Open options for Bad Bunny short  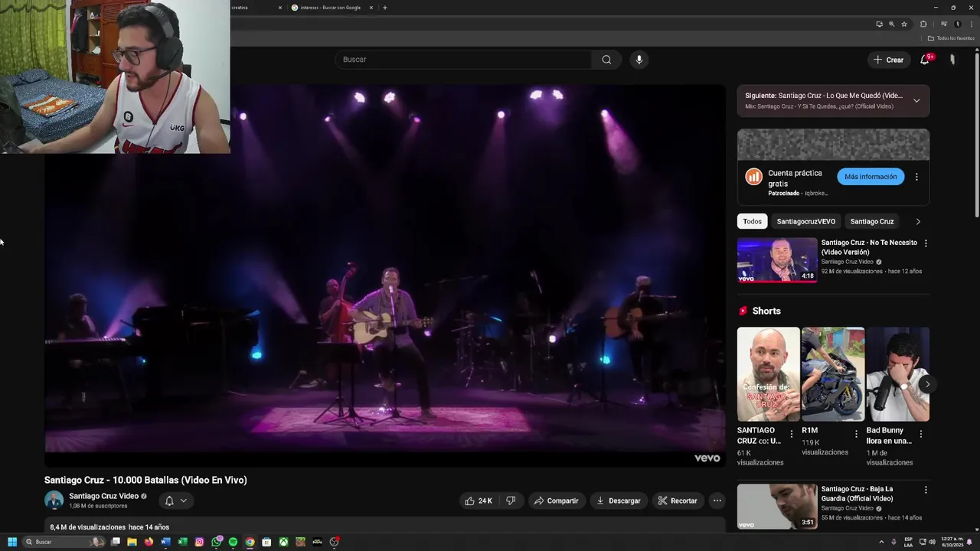tap(921, 434)
